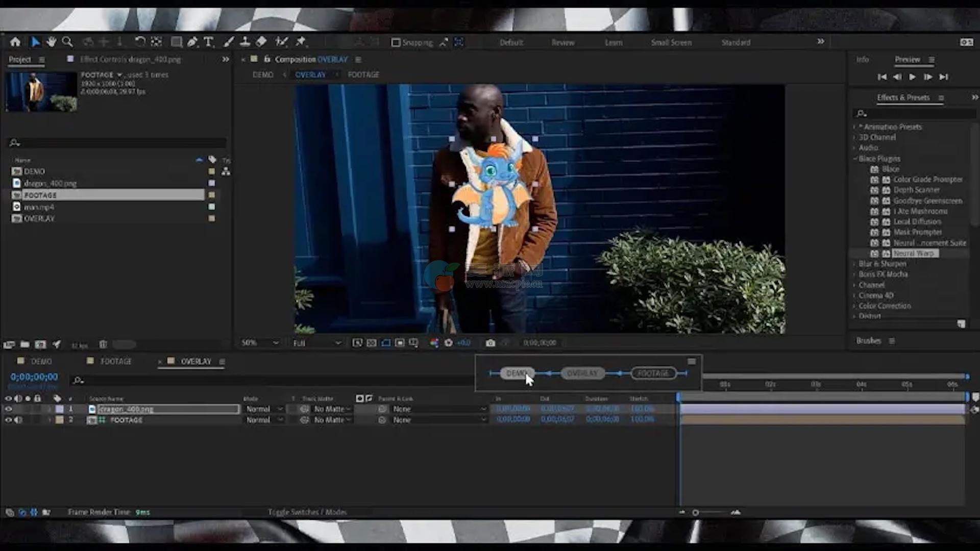Create a new folder in Project panel
The image size is (980, 551).
pos(24,345)
